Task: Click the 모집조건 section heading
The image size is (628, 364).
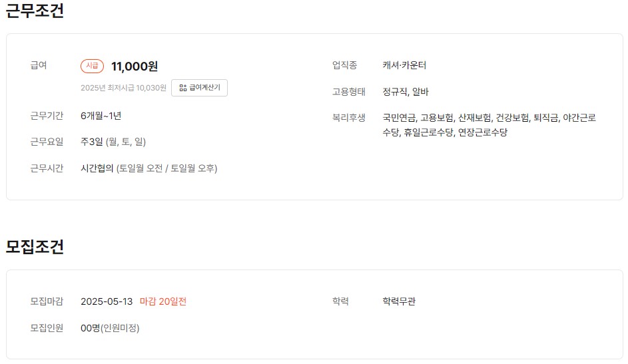Action: coord(35,247)
